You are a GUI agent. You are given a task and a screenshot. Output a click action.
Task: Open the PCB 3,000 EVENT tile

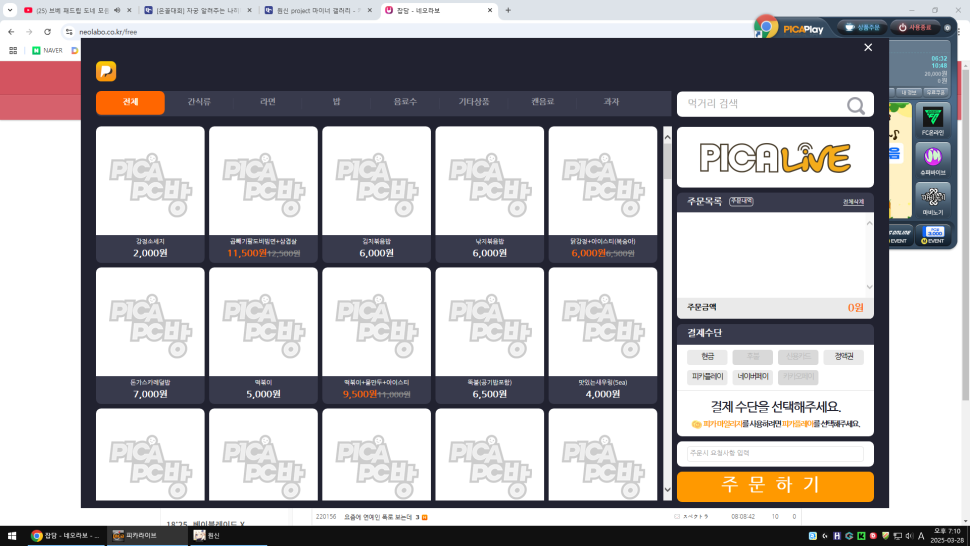click(932, 235)
